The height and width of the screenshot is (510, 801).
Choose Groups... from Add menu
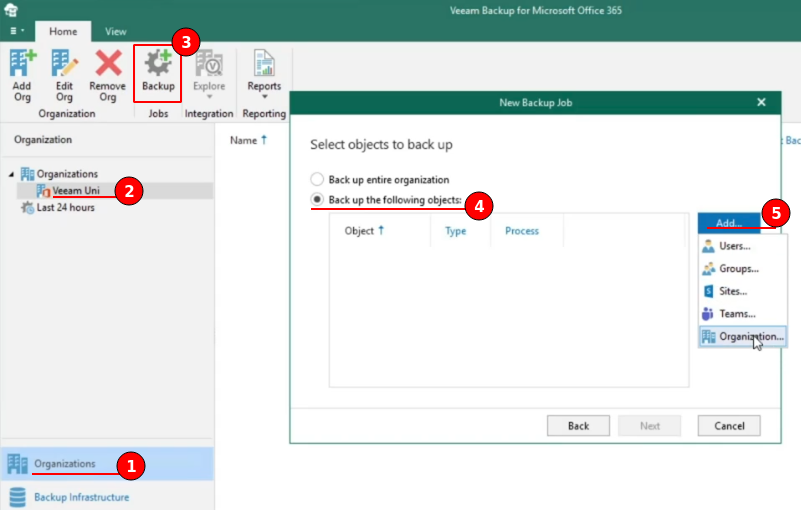coord(743,268)
